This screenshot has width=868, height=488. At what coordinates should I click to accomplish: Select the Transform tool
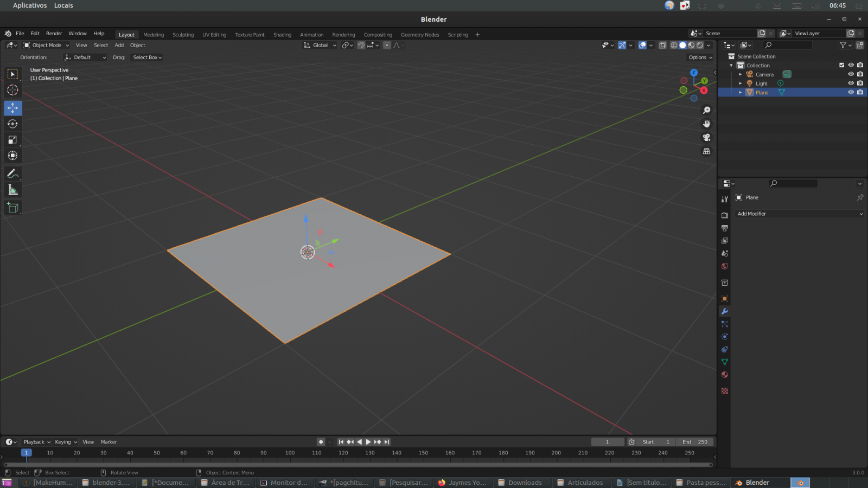click(12, 156)
